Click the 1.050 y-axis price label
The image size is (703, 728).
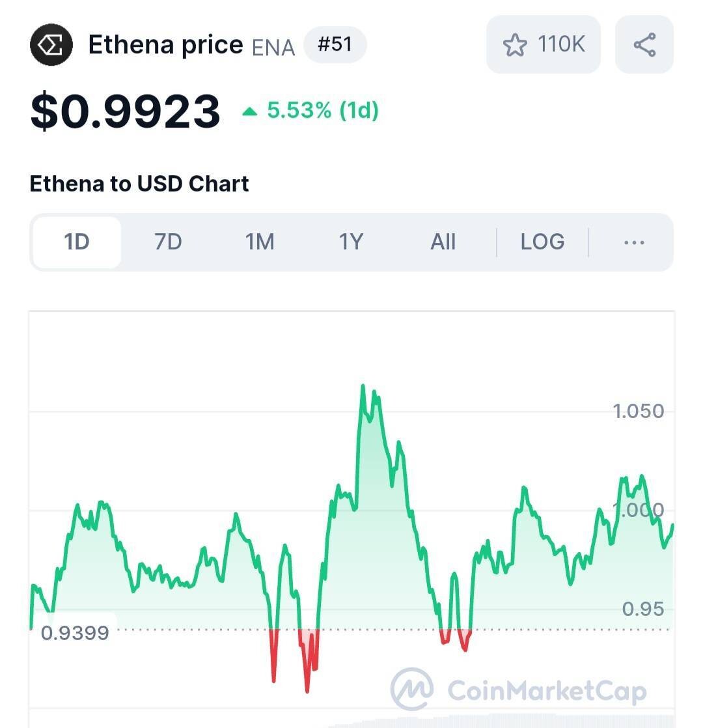[638, 411]
